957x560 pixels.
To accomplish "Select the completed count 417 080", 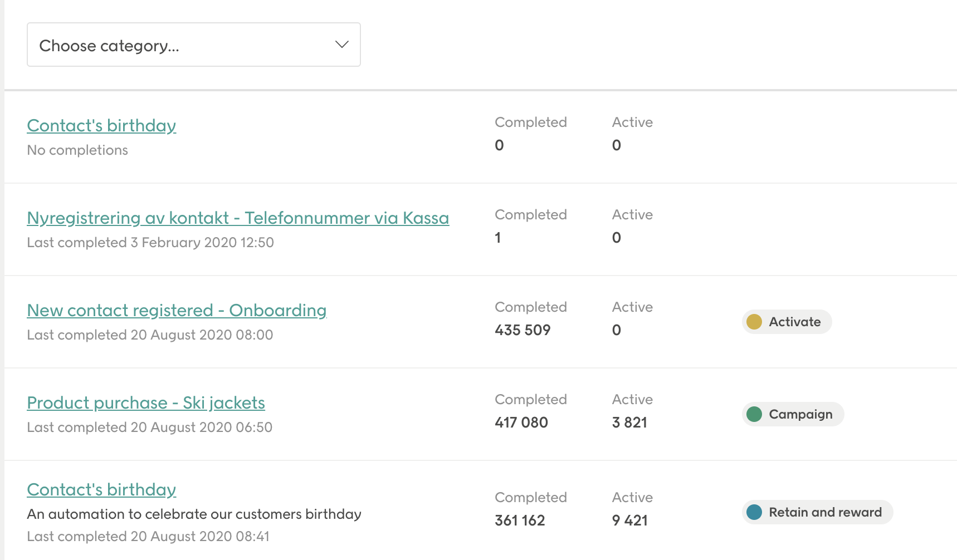I will point(521,423).
